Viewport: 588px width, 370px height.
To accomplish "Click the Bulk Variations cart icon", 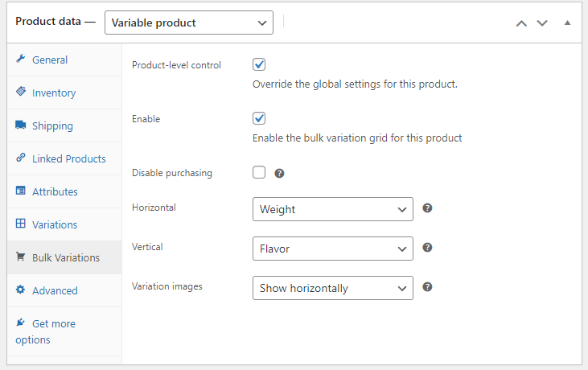I will point(21,257).
